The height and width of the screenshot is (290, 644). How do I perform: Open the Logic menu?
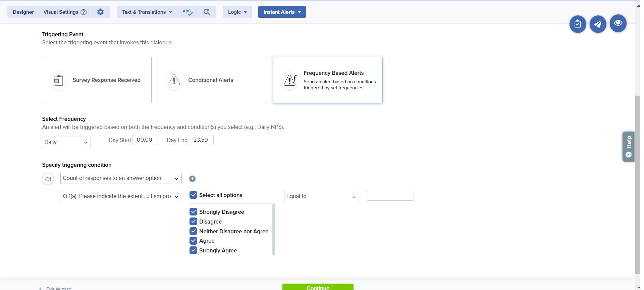tap(237, 12)
